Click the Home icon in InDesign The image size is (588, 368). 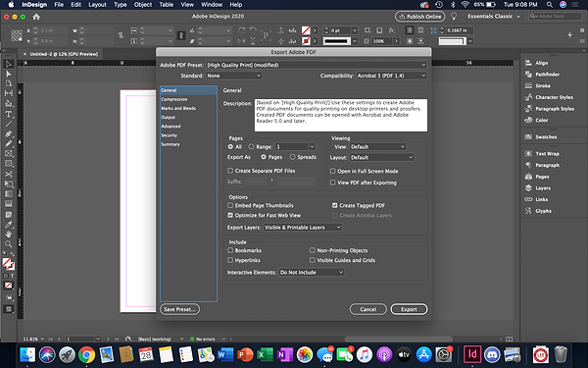36,17
